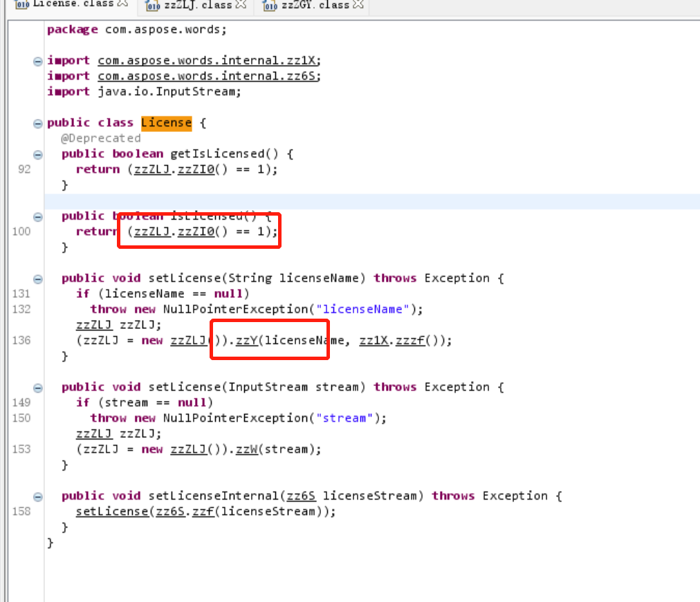
Task: Fold the setLicense(String licenseName) method
Action: (38, 279)
